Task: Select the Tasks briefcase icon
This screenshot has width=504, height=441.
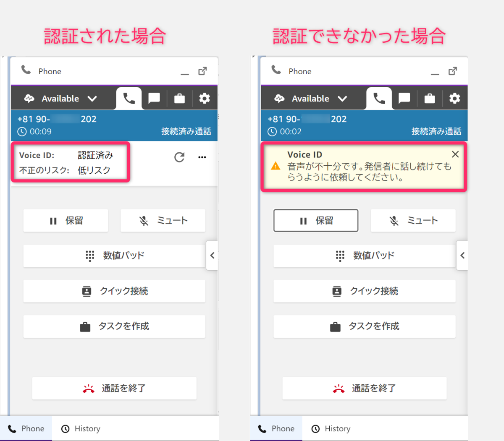Action: pyautogui.click(x=179, y=98)
